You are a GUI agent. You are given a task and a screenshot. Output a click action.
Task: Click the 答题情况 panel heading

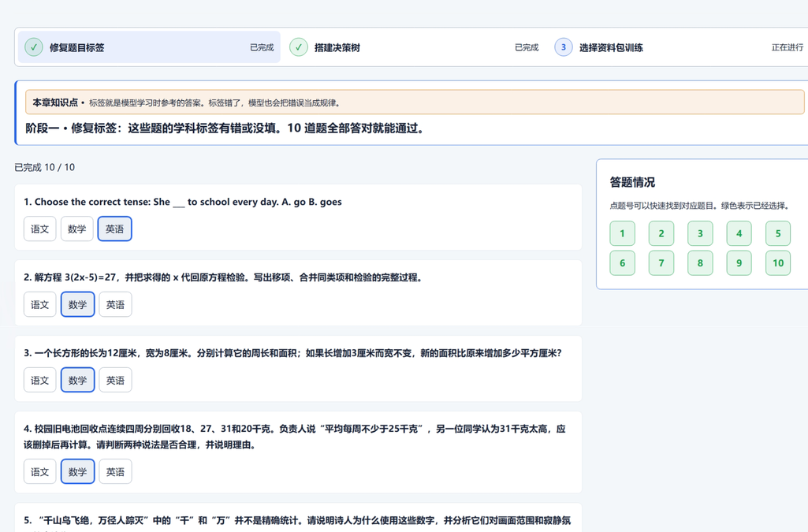(632, 182)
